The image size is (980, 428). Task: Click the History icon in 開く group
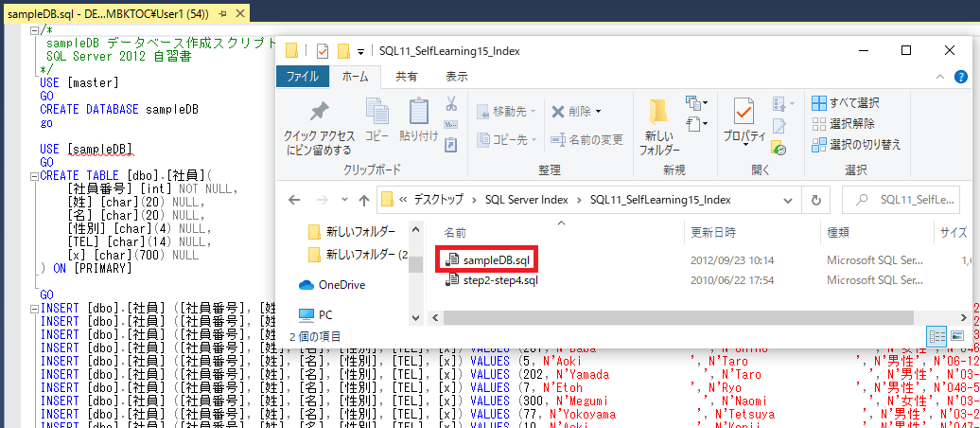tap(779, 148)
